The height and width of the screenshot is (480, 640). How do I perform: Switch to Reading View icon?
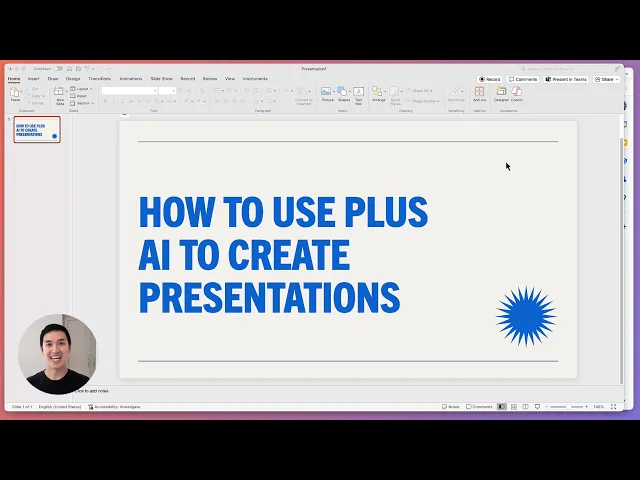tap(525, 407)
